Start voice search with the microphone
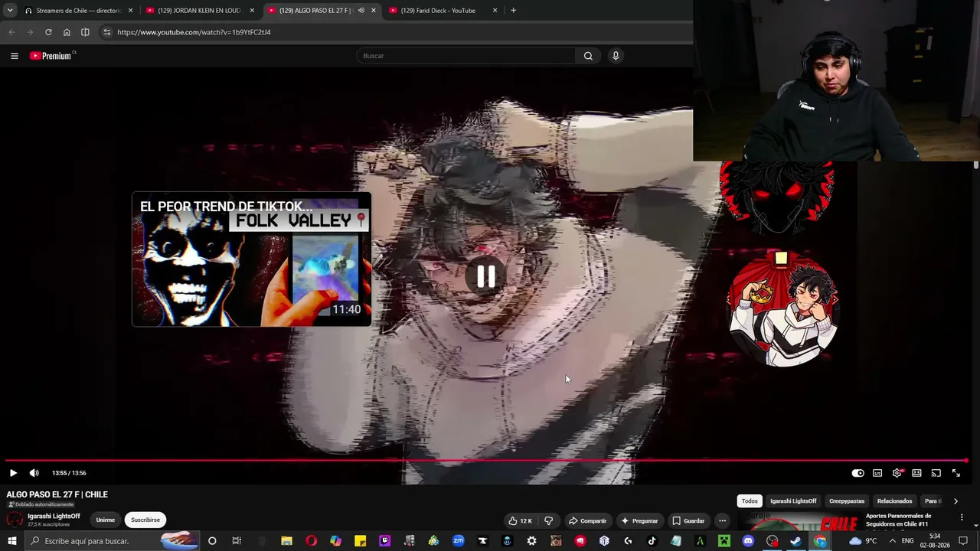Viewport: 980px width, 551px height. tap(616, 56)
